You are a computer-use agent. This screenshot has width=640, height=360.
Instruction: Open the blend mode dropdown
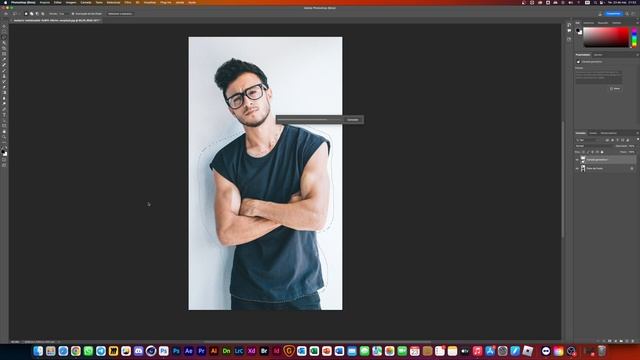[x=594, y=146]
